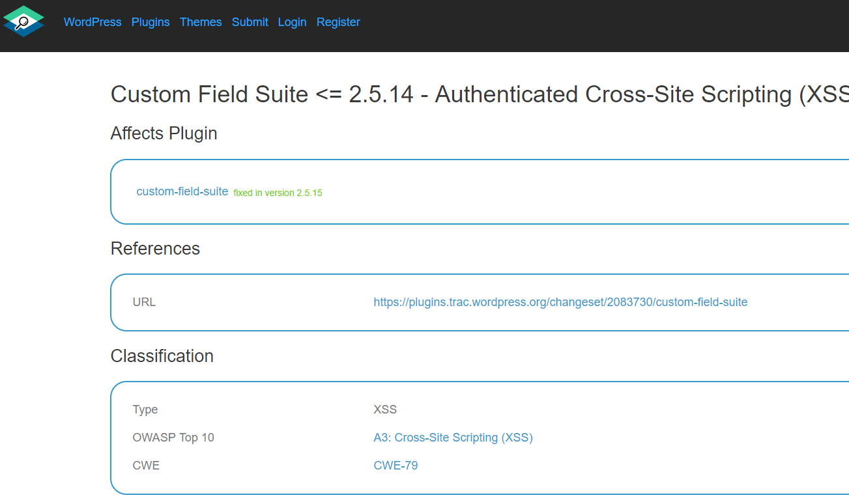This screenshot has width=849, height=504.
Task: Click the URL label in References
Action: (144, 302)
